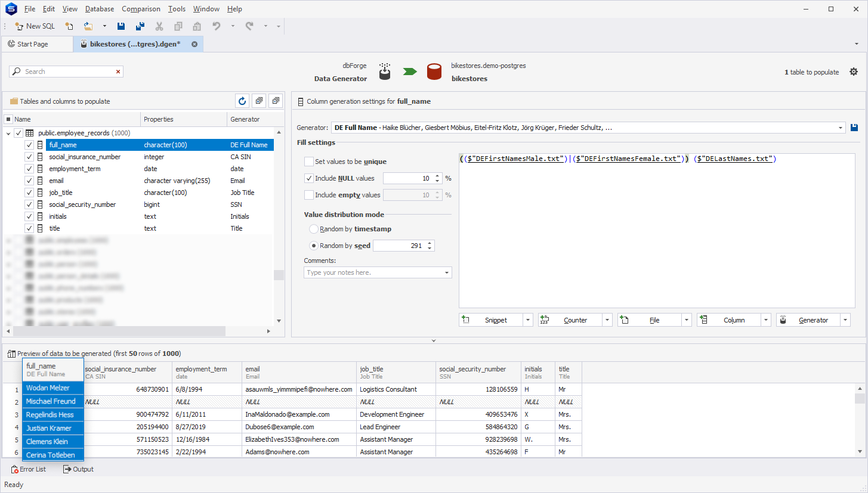The width and height of the screenshot is (868, 493).
Task: Click the File button
Action: [x=650, y=320]
